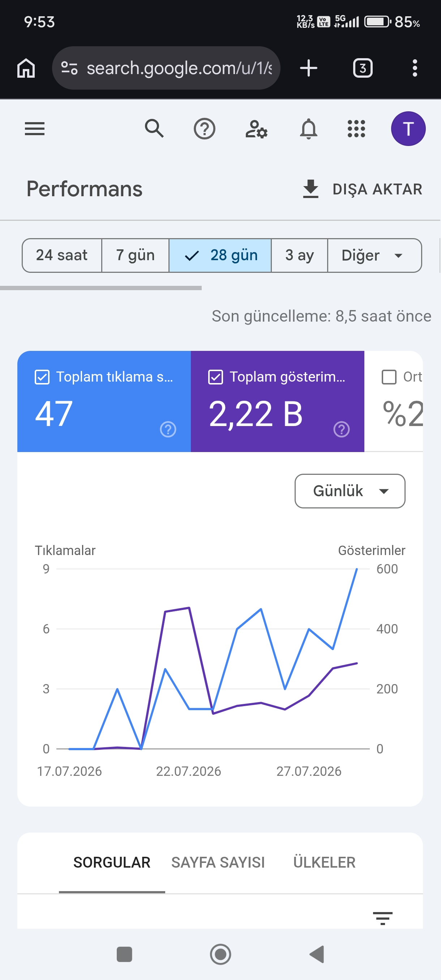Viewport: 441px width, 980px height.
Task: Switch to the SAYFA SAYISI tab
Action: click(218, 862)
